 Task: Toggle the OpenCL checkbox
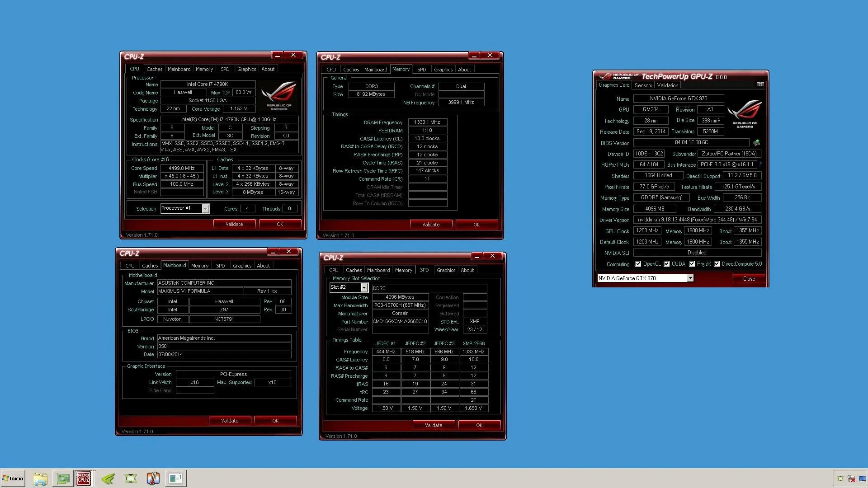(638, 264)
